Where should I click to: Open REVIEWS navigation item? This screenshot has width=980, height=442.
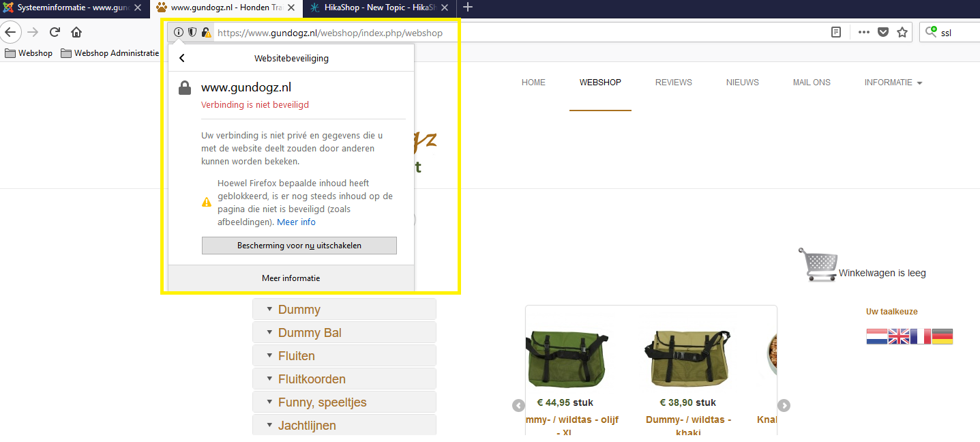tap(674, 83)
